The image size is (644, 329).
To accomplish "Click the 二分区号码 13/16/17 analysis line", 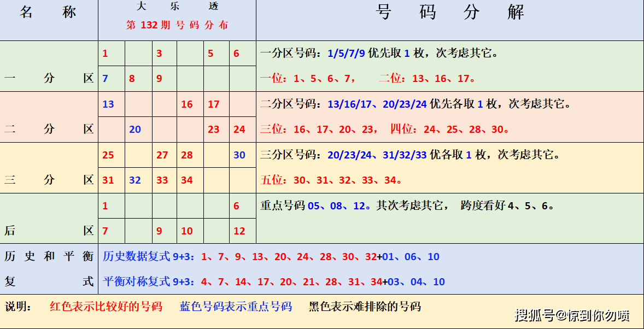I will 415,104.
